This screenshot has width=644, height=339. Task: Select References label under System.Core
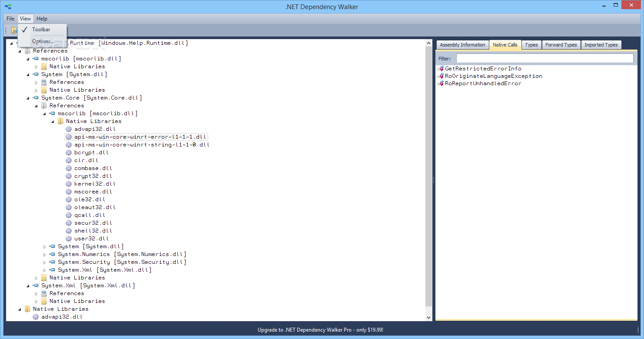point(67,106)
